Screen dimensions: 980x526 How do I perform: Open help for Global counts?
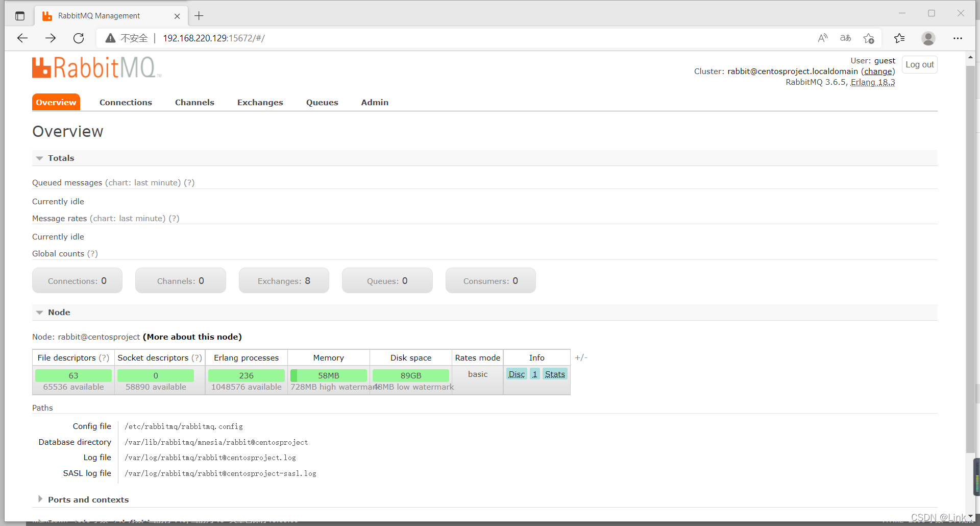click(92, 254)
